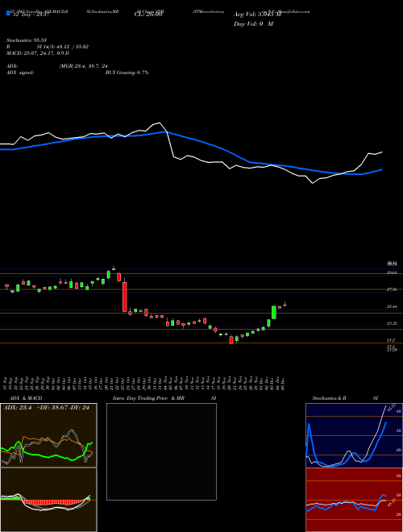
Task: Click the 23.32 price axis label
Action: [x=392, y=324]
